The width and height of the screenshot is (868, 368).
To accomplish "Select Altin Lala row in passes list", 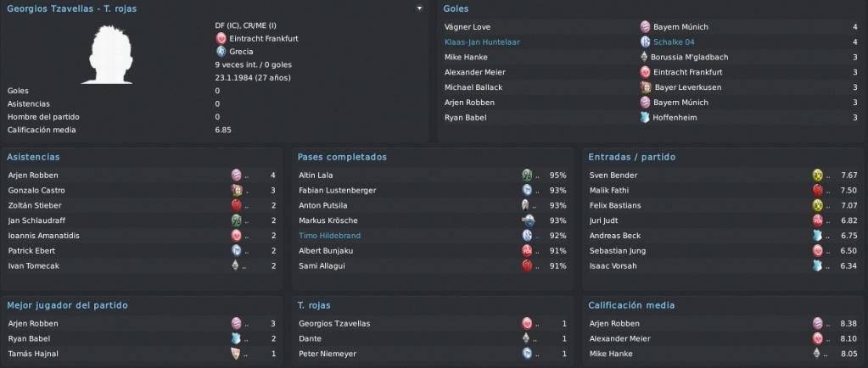I will (x=432, y=176).
